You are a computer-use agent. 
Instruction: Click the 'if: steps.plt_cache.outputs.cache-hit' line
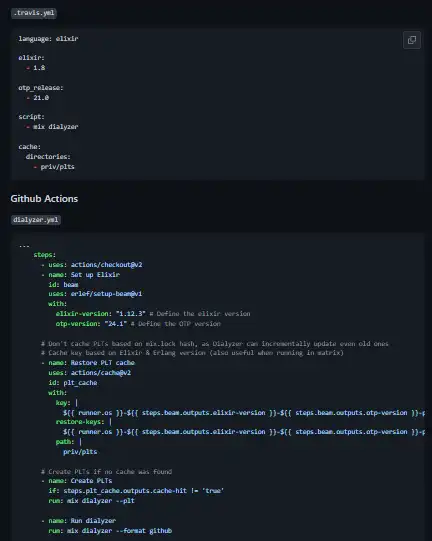coord(136,491)
